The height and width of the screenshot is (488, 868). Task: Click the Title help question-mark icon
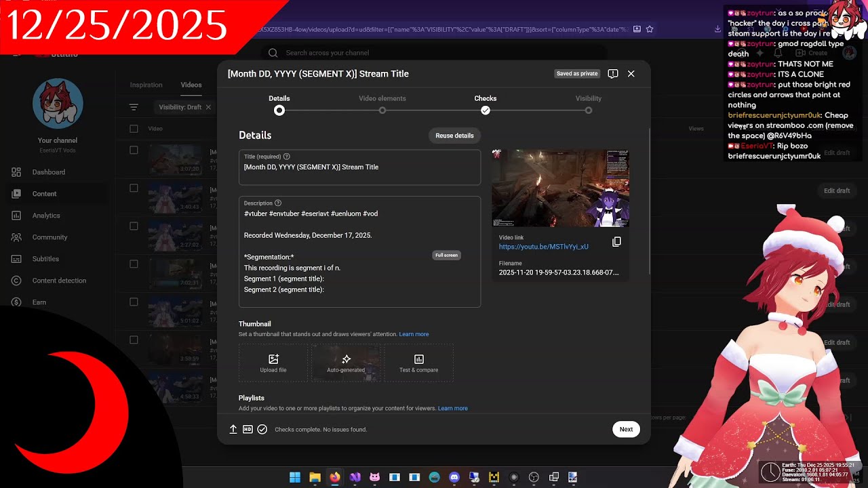pyautogui.click(x=286, y=157)
